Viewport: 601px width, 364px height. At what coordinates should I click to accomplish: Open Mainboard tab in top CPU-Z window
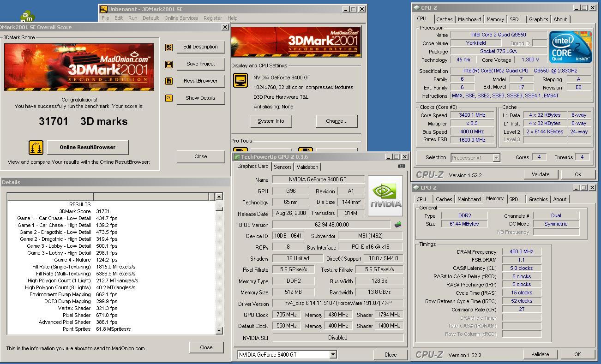pos(469,19)
